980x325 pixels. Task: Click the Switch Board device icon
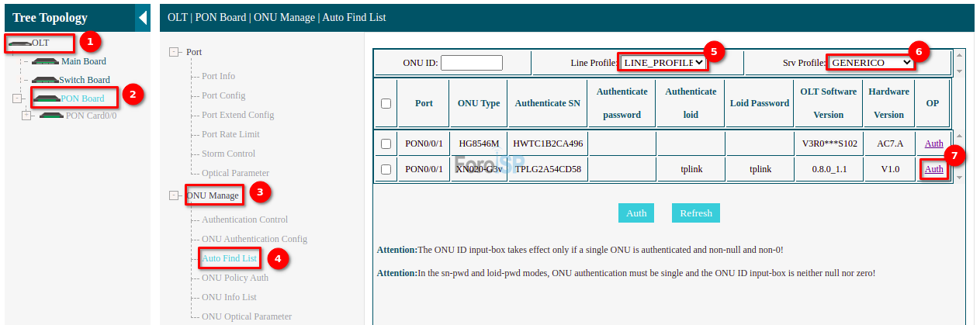point(45,80)
